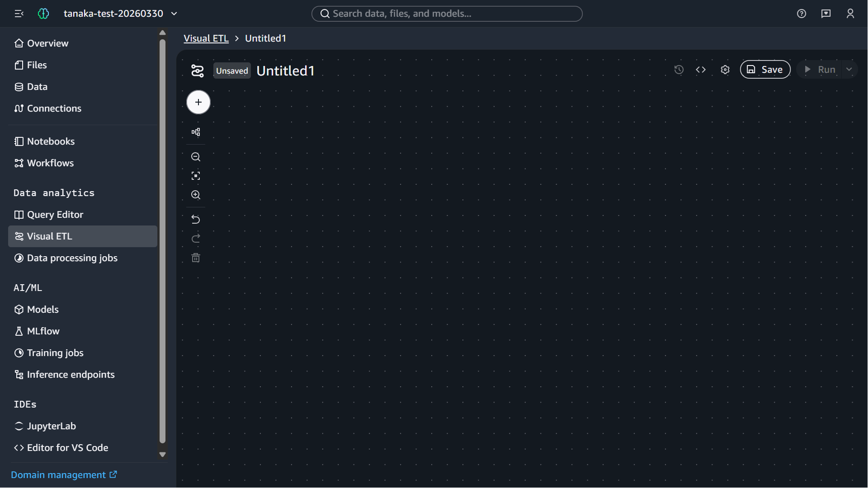Select Visual ETL in the sidebar
The width and height of the screenshot is (868, 488).
tap(83, 236)
